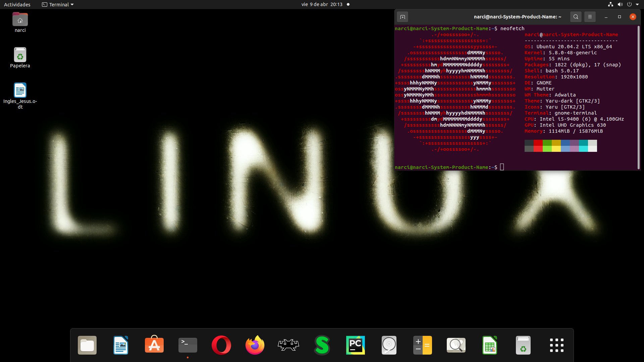Launch LibreOffice Calc from dock

[490, 345]
